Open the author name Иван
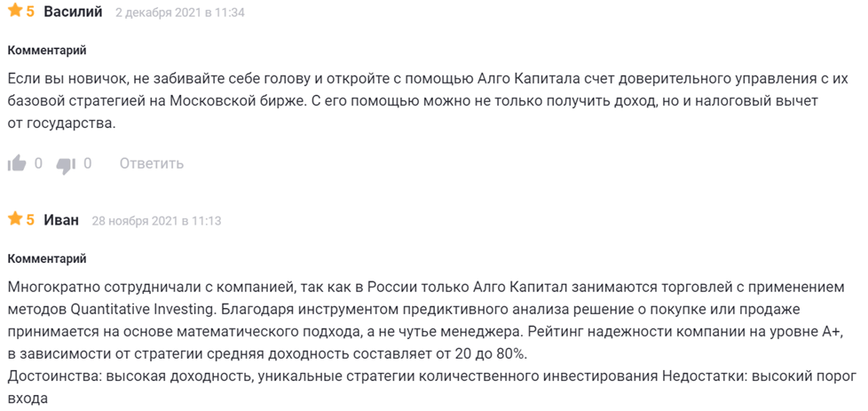Screen dimensions: 868x411 [x=61, y=219]
